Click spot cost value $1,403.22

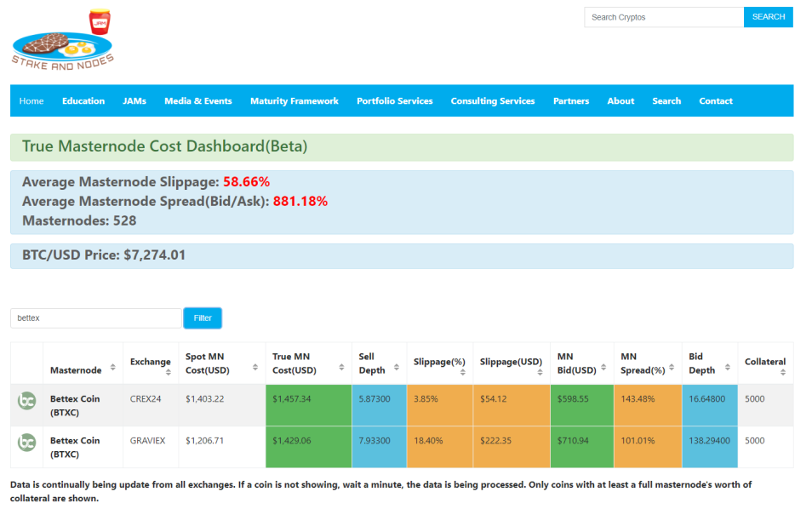(204, 398)
